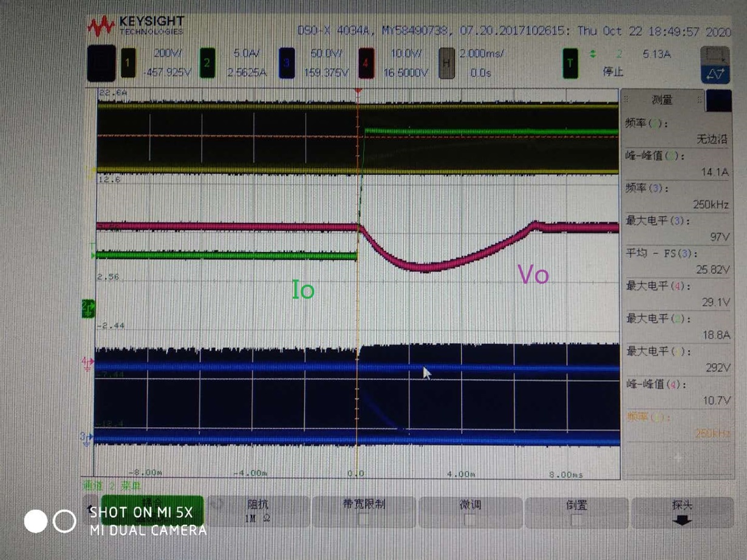Click the trigger slope arrows icon near T
747x560 pixels.
coord(593,55)
